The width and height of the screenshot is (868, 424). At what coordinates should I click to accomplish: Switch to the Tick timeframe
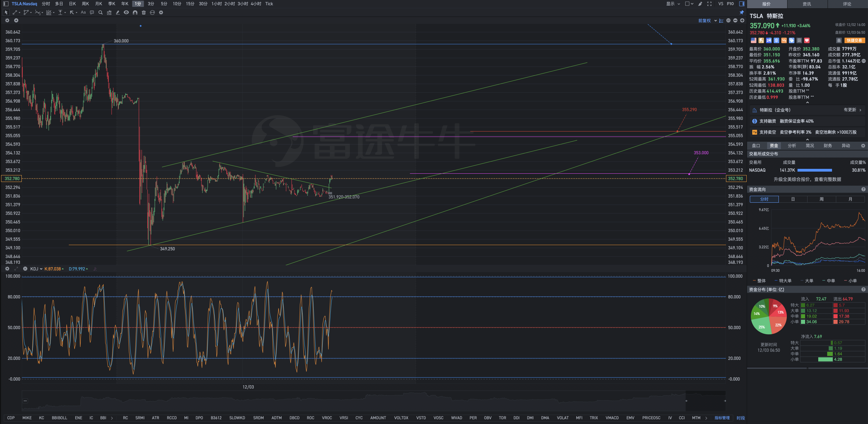tap(269, 4)
